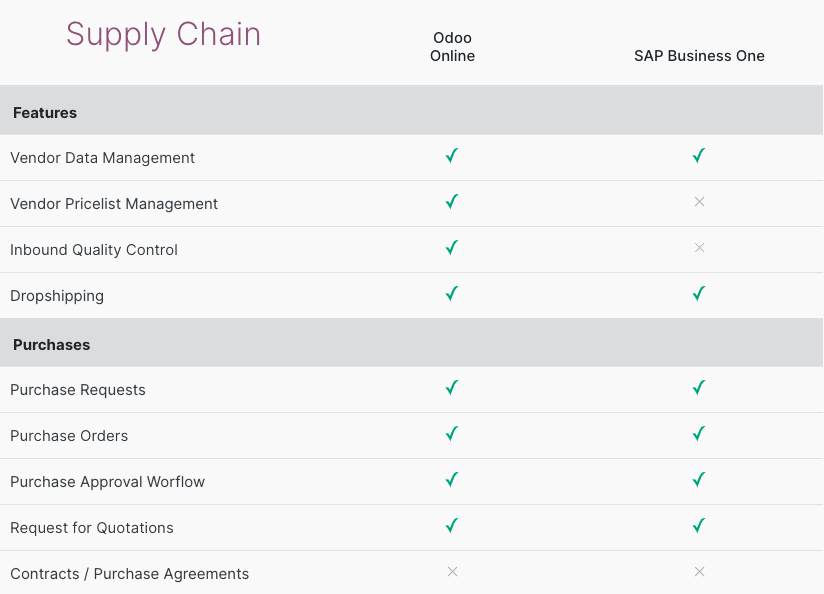The height and width of the screenshot is (594, 824).
Task: Click the Purchase Approval Worflow label
Action: point(107,482)
